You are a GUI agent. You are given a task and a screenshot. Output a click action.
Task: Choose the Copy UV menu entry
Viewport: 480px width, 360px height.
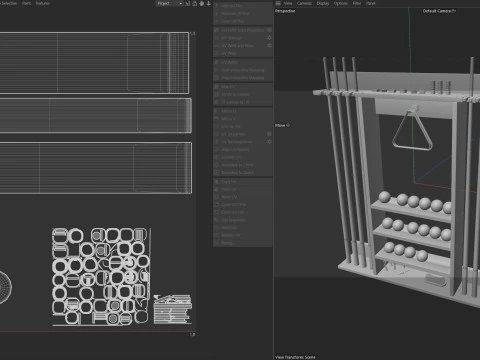pyautogui.click(x=243, y=182)
